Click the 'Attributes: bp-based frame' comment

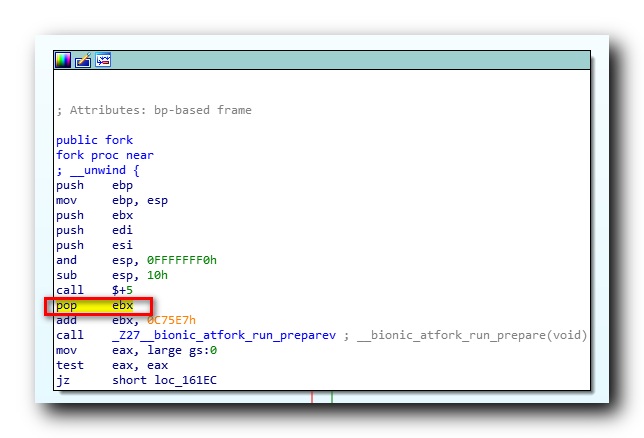coord(154,110)
